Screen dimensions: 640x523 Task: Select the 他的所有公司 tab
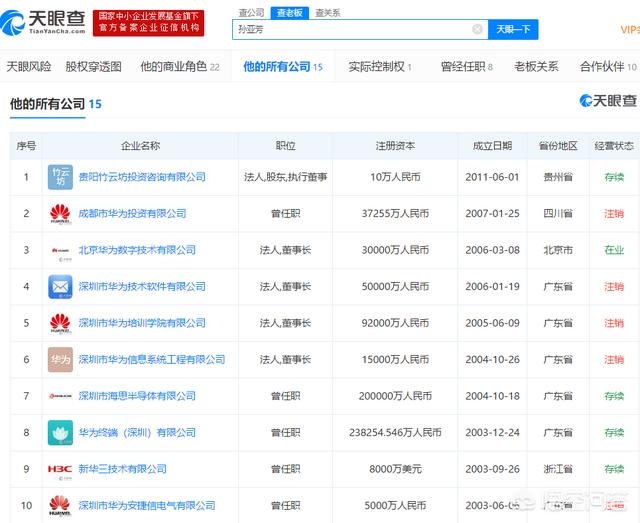[283, 66]
